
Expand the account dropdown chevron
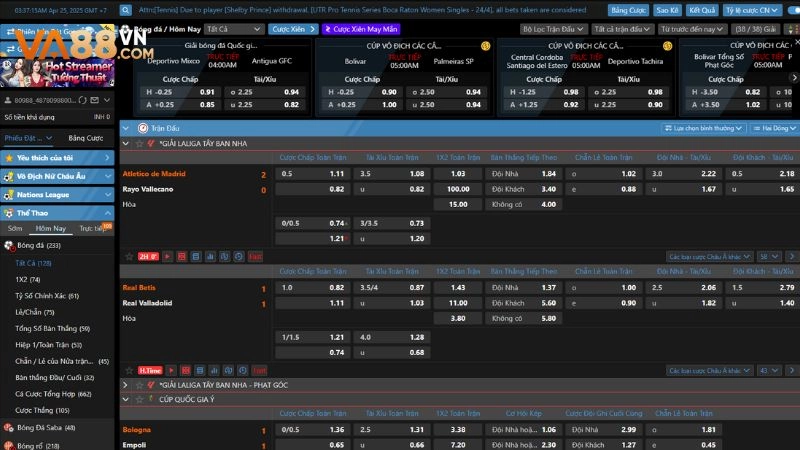tap(107, 100)
